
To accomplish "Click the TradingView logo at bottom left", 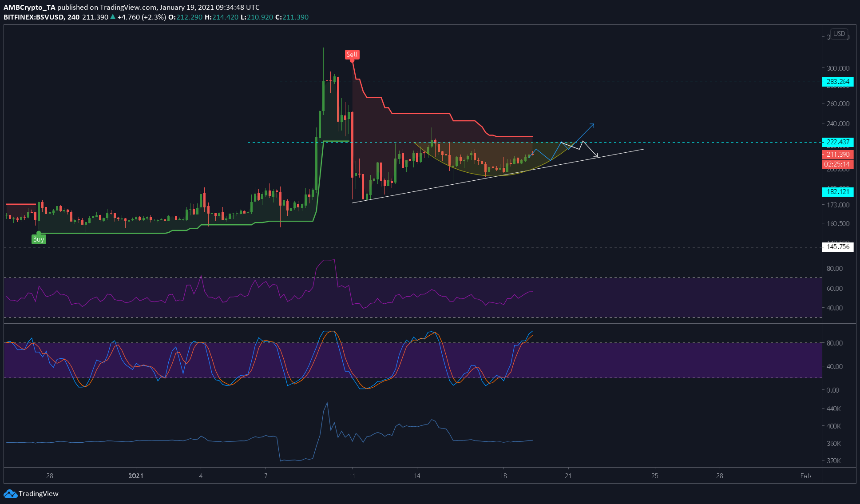I will [31, 493].
